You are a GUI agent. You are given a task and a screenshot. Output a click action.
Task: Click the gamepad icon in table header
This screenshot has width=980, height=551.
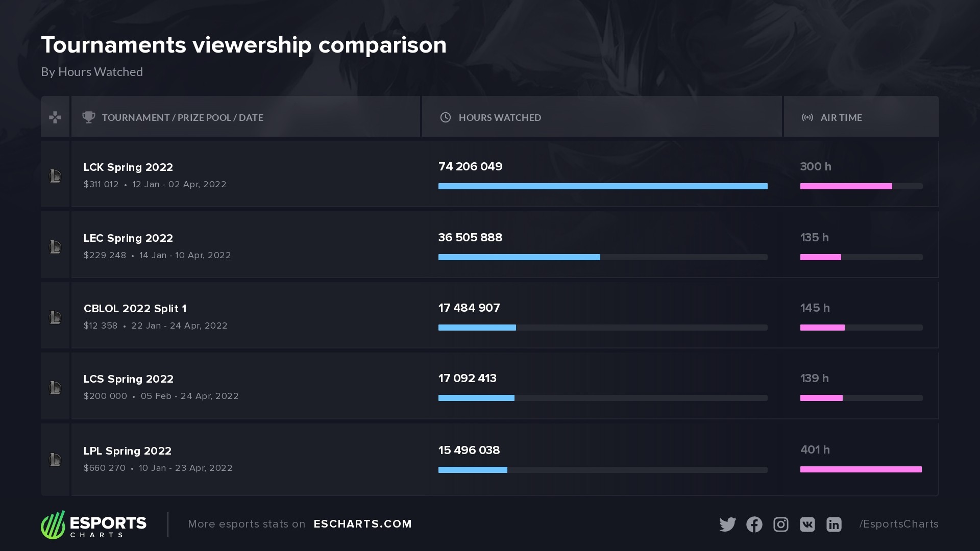click(x=55, y=118)
